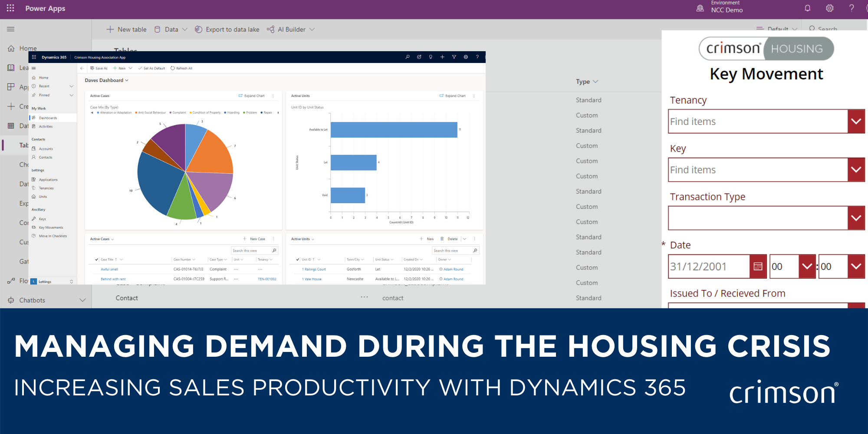
Task: Open the calendar picker beside the Date field
Action: 758,266
